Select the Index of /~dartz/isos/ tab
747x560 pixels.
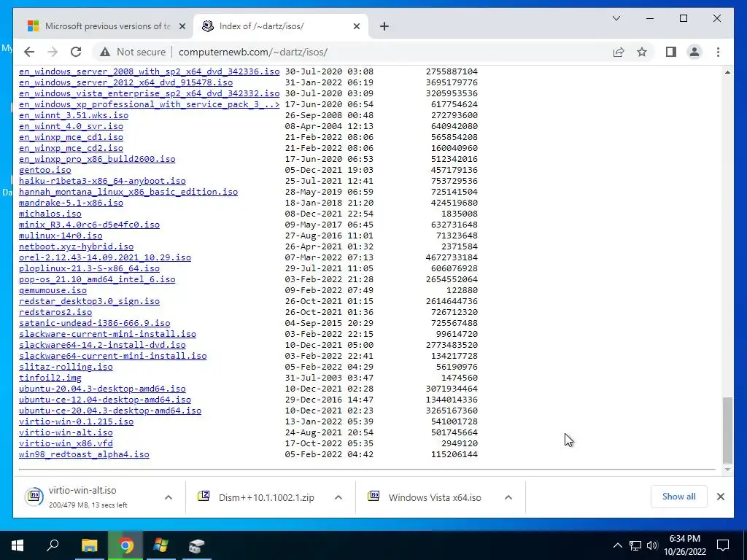pos(280,26)
